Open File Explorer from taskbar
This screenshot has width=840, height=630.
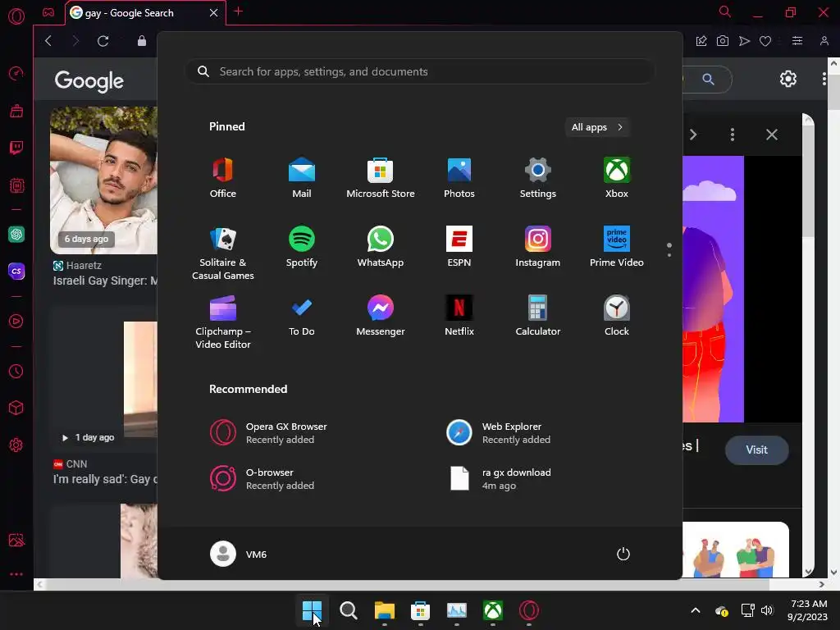click(x=384, y=610)
